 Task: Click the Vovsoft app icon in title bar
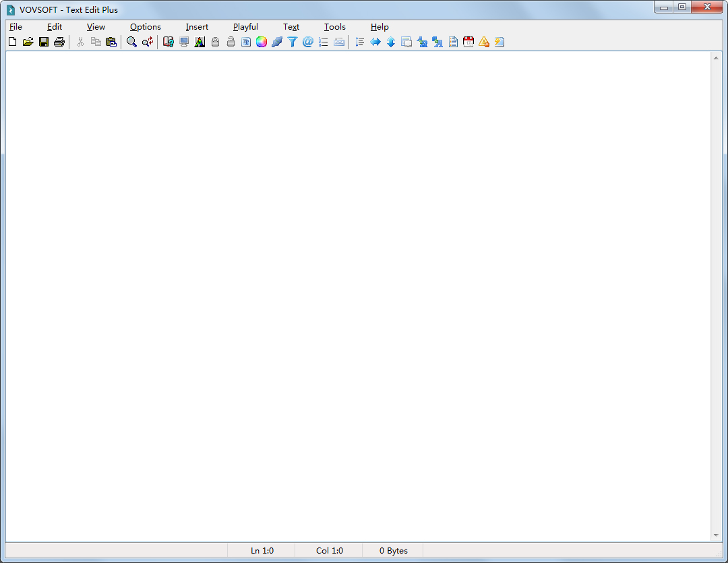[11, 9]
